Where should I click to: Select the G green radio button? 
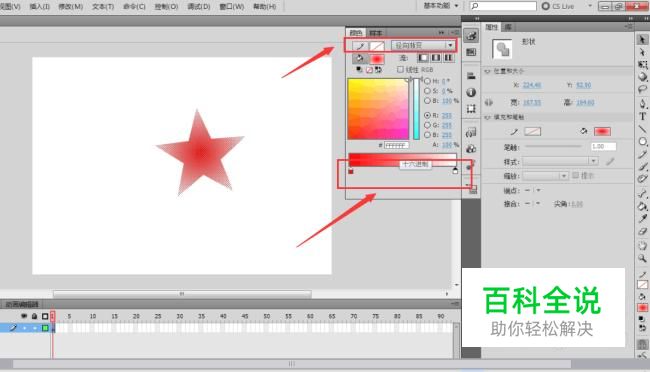(427, 125)
